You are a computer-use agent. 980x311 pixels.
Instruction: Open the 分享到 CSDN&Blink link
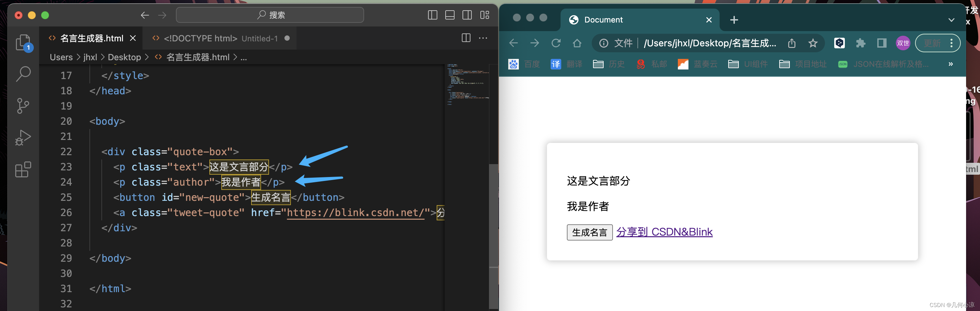coord(664,232)
